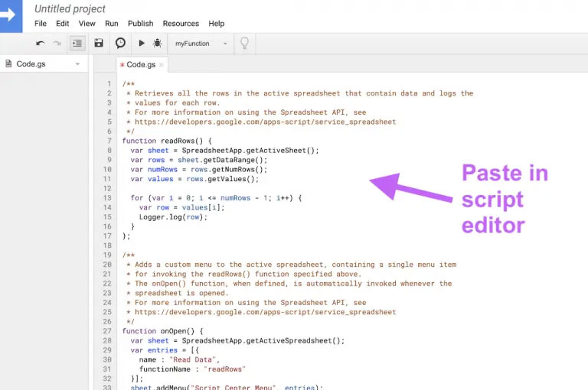Click the 'for (var i = 0' loop line

click(216, 198)
